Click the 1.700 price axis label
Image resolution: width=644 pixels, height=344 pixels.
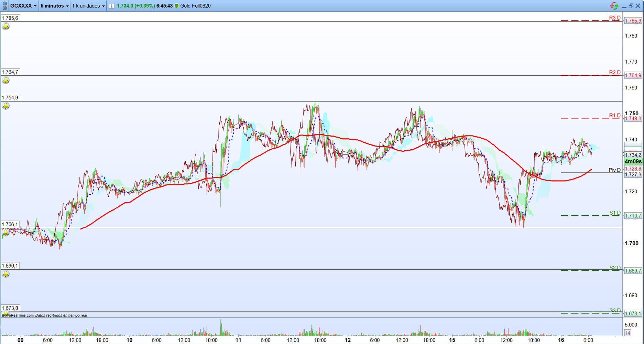pyautogui.click(x=631, y=243)
